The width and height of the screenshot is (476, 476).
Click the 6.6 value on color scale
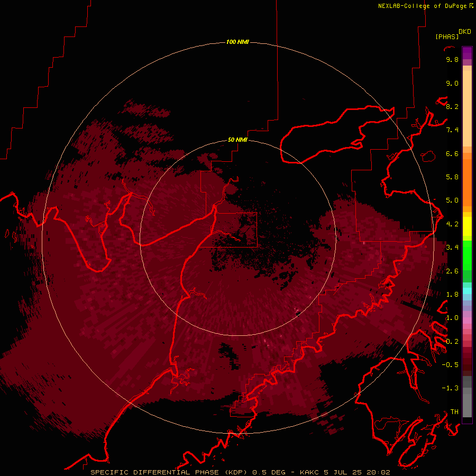pos(452,153)
